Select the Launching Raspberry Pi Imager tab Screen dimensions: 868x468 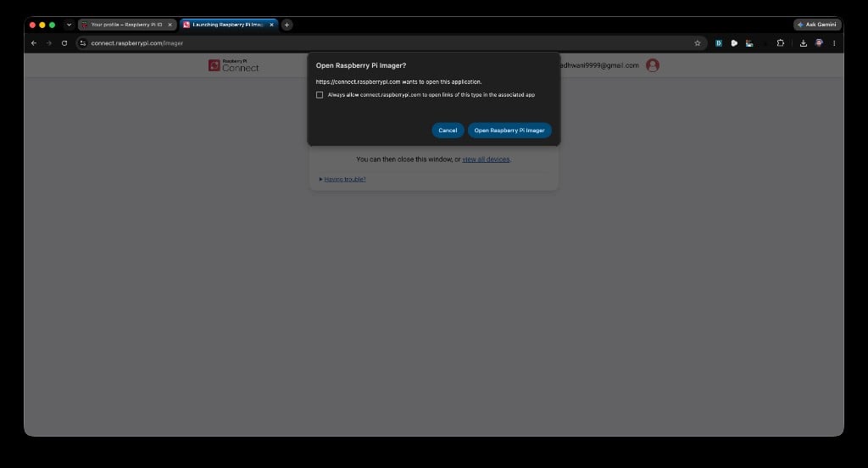coord(228,25)
